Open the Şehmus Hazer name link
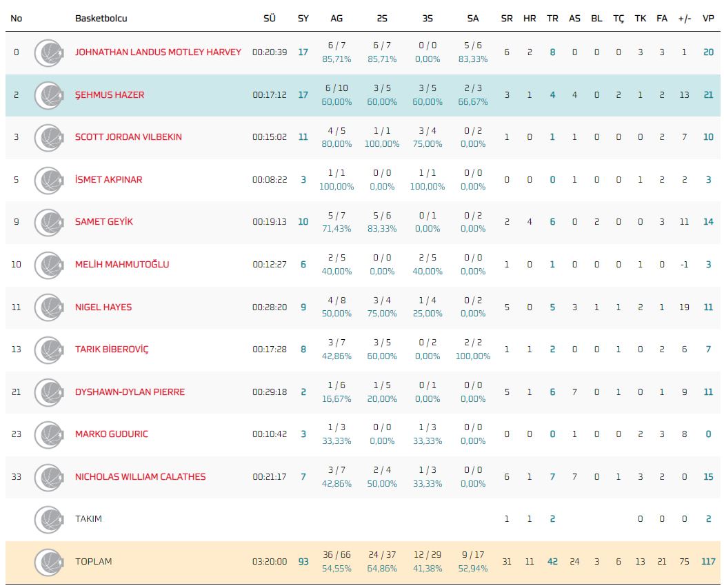The height and width of the screenshot is (588, 724). [x=110, y=95]
